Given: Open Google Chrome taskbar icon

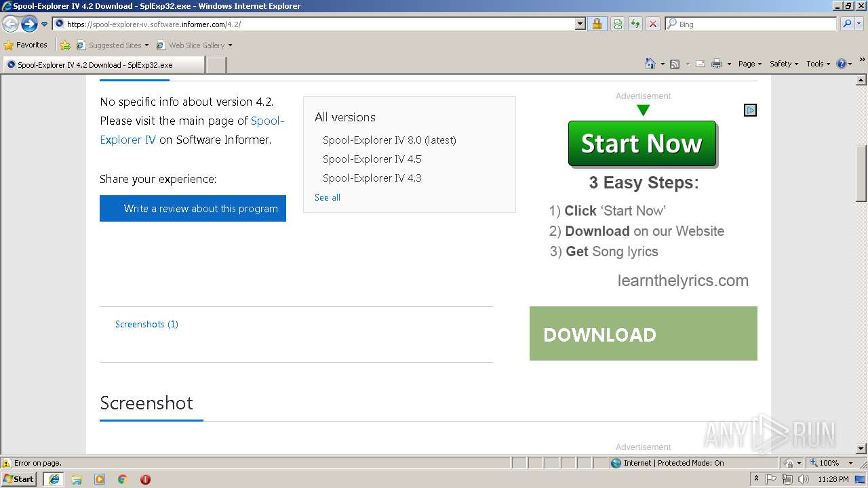Looking at the screenshot, I should [x=123, y=479].
